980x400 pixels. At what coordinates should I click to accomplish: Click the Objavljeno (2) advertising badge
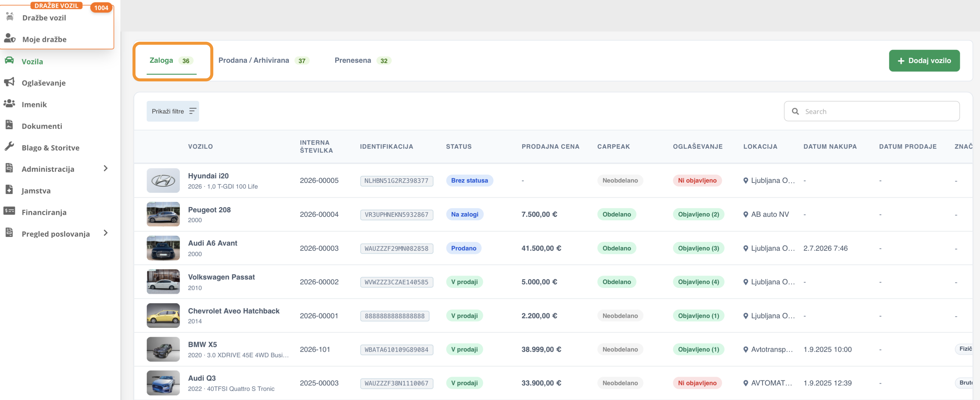click(698, 214)
